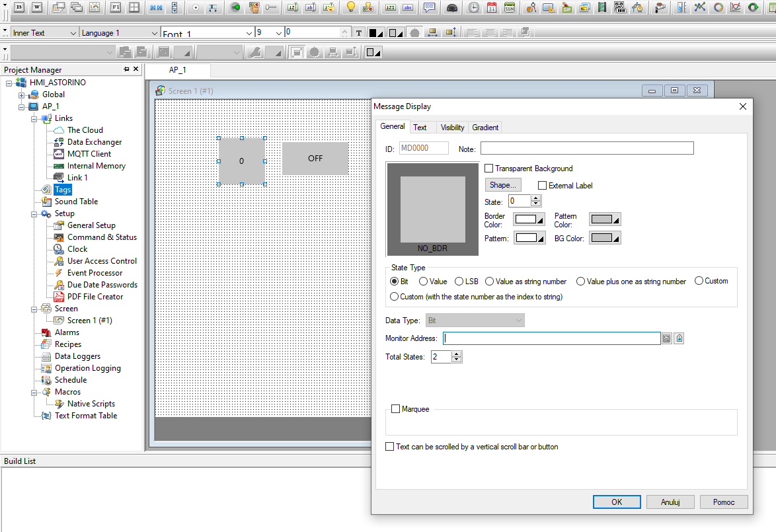This screenshot has width=776, height=532.
Task: Select the LSB state type
Action: coord(459,282)
